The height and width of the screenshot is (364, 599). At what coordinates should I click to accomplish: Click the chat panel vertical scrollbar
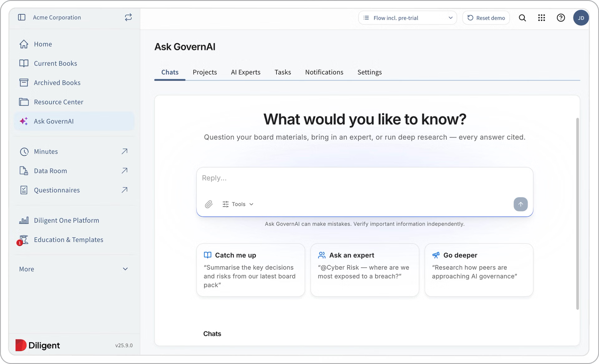click(577, 214)
